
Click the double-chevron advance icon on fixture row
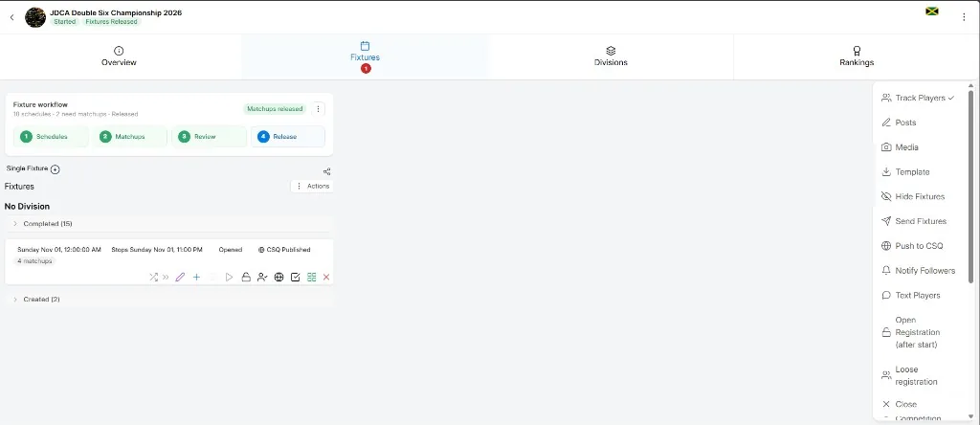point(166,277)
